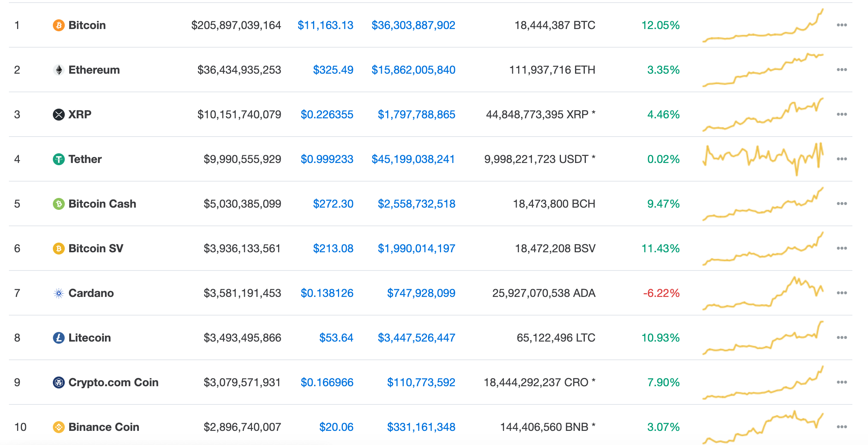Click Litecoin price $53.64

pyautogui.click(x=336, y=338)
